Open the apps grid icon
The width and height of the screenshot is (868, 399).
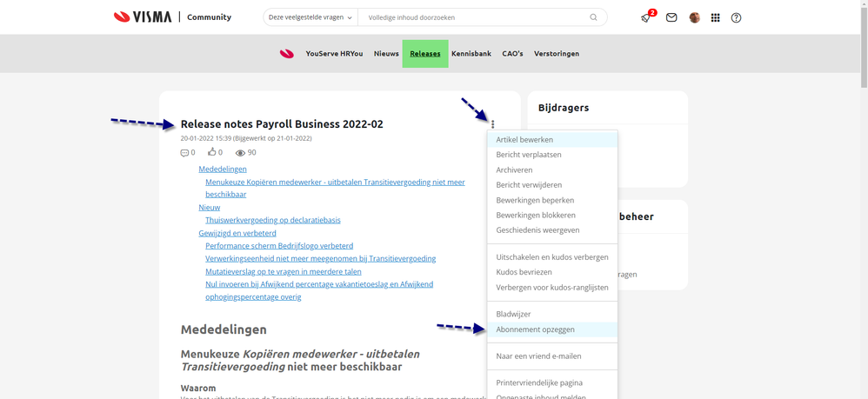(715, 17)
